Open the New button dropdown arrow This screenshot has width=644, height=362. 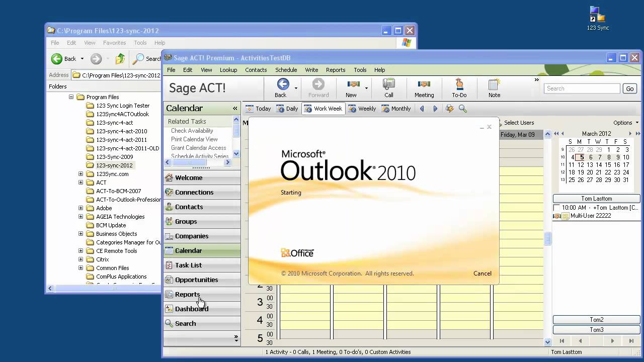pyautogui.click(x=366, y=88)
